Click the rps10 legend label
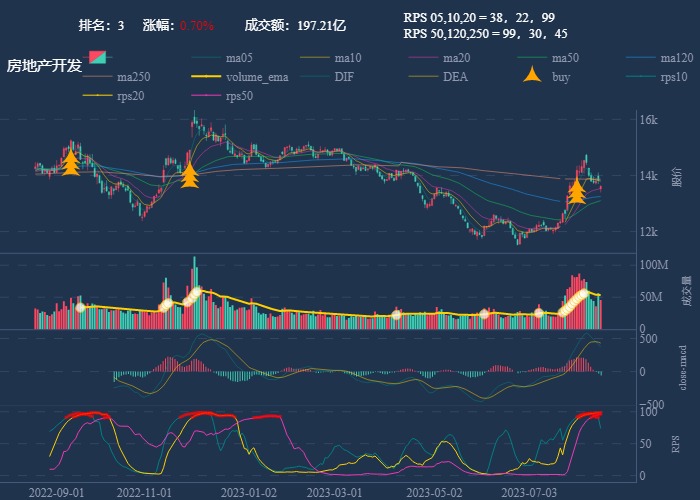 tap(674, 76)
